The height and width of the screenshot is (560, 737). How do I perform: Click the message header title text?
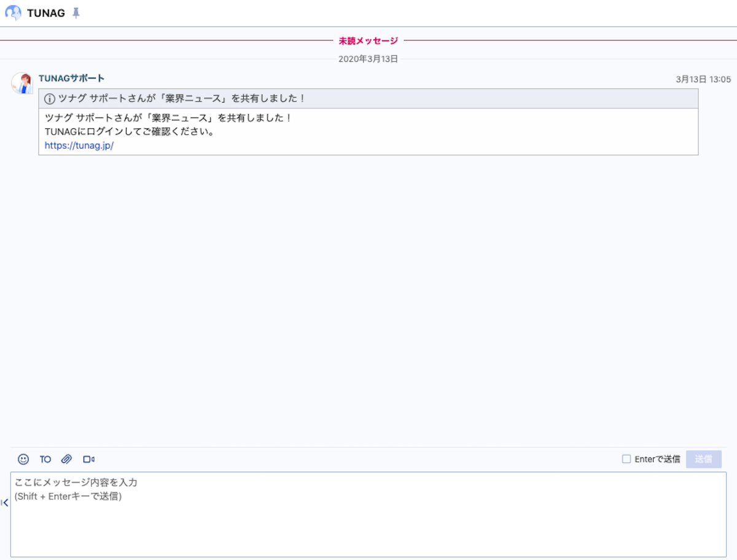pyautogui.click(x=182, y=99)
